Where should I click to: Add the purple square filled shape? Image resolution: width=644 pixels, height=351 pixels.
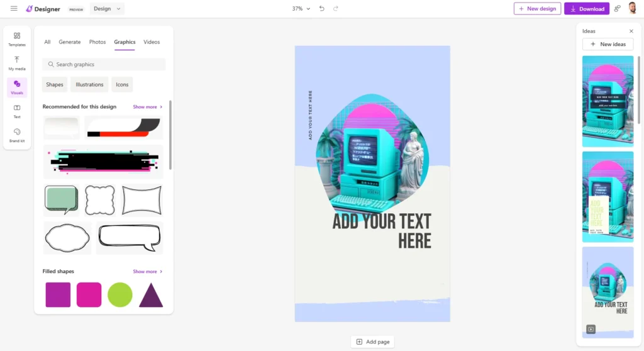58,294
